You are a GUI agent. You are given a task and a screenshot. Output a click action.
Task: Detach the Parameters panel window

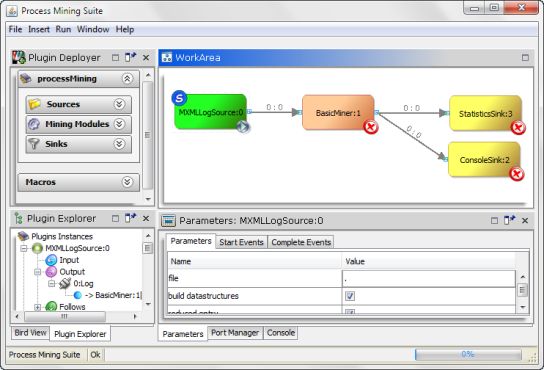pos(509,220)
